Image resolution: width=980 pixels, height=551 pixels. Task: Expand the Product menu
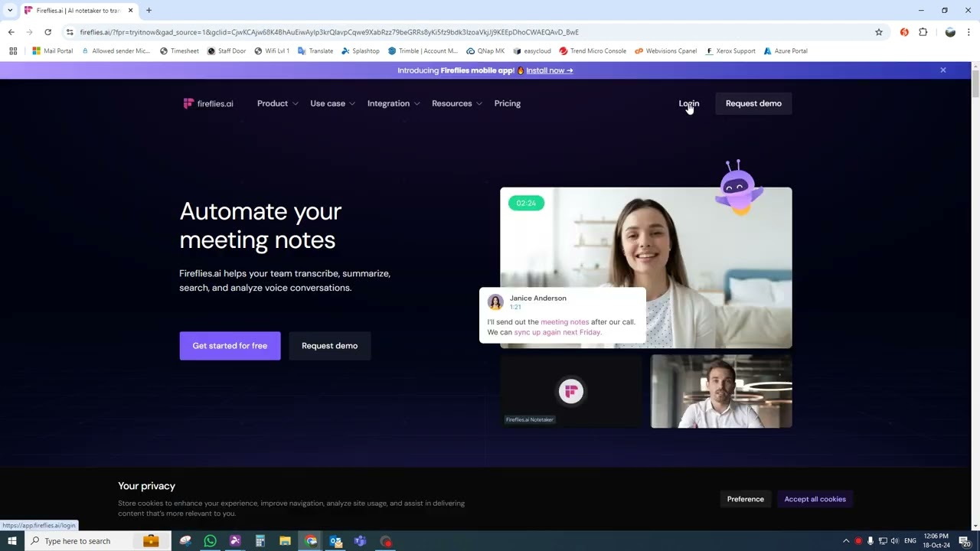[x=277, y=103]
